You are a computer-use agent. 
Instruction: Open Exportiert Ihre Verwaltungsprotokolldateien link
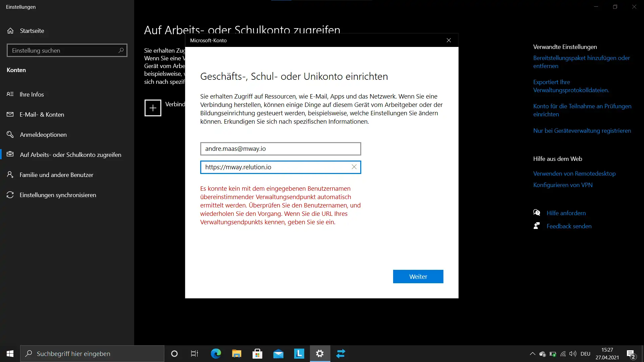point(571,86)
